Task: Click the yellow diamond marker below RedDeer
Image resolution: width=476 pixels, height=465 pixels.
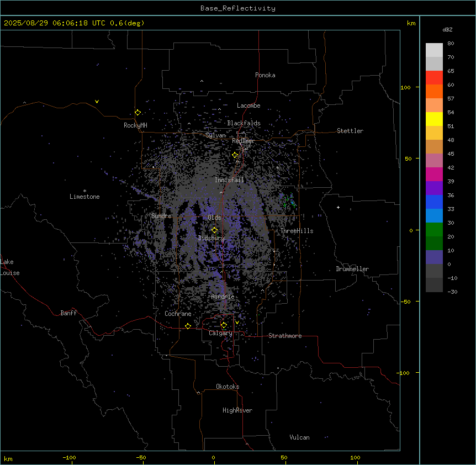Action: pos(235,155)
